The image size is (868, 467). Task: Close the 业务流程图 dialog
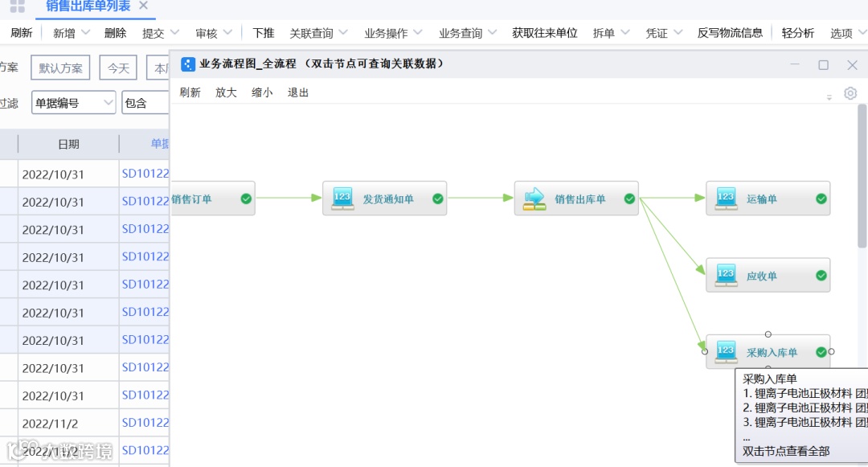[853, 65]
